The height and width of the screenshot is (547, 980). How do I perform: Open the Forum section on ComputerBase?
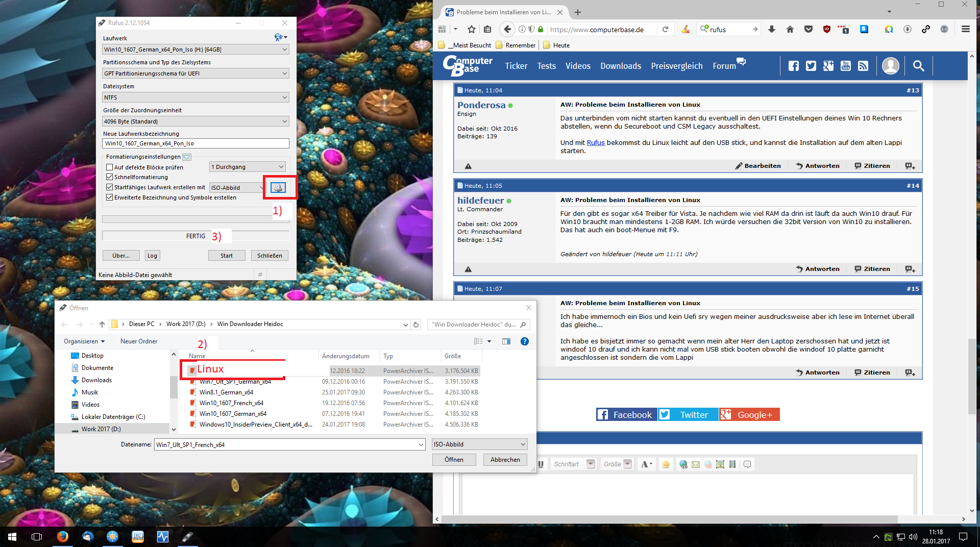724,66
